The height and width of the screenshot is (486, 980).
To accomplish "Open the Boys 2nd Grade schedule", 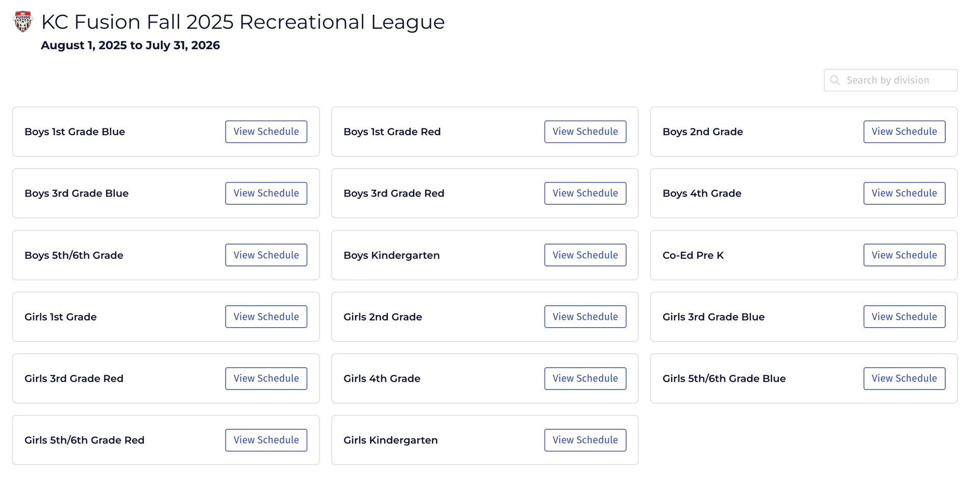I will point(904,132).
